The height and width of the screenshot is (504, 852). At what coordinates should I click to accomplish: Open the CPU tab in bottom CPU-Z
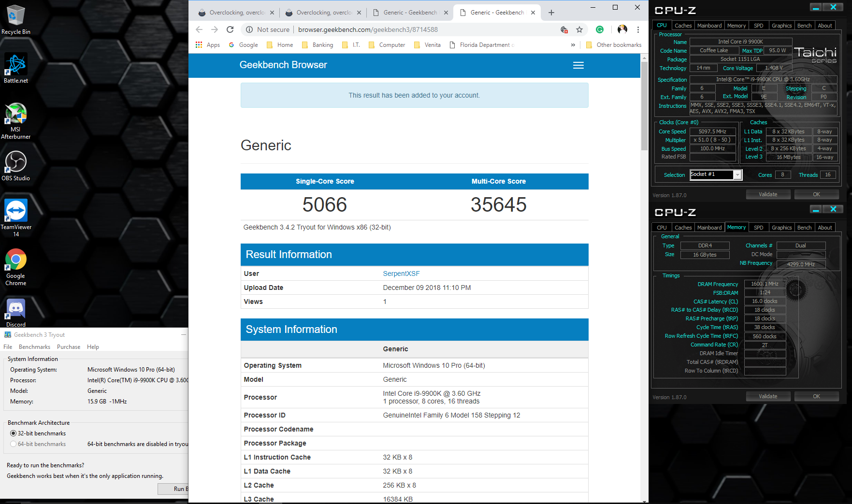tap(662, 228)
